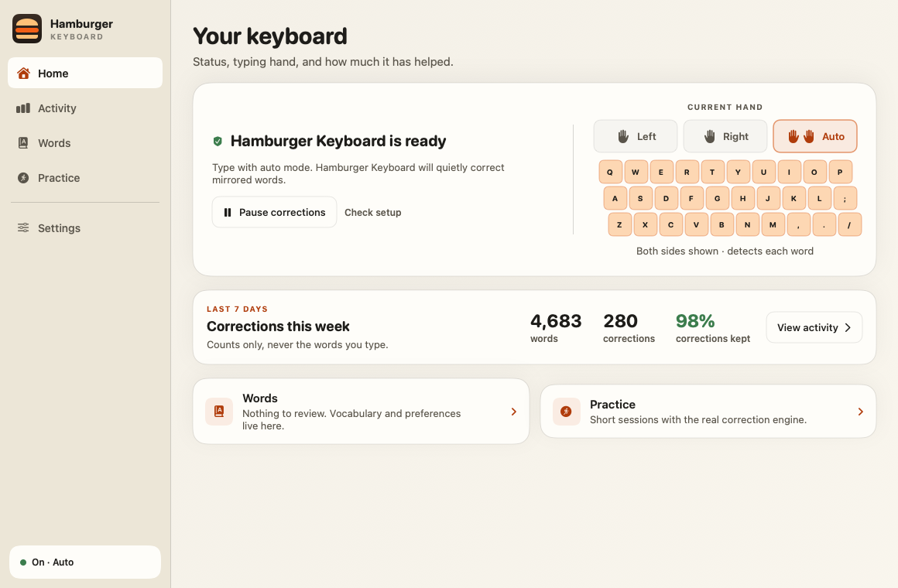Click the Practice runner icon in sidebar
The image size is (898, 588).
pos(23,178)
